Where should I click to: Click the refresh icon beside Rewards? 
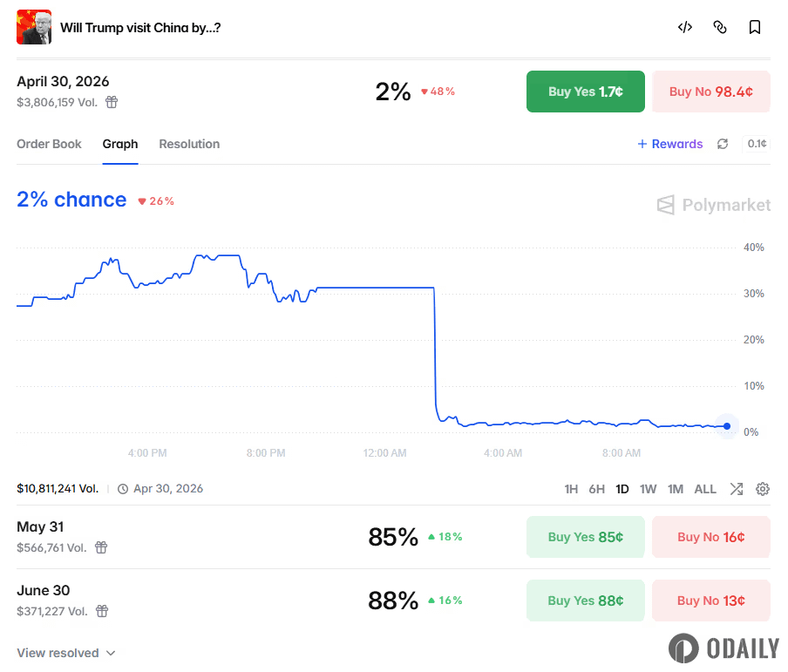pyautogui.click(x=723, y=144)
